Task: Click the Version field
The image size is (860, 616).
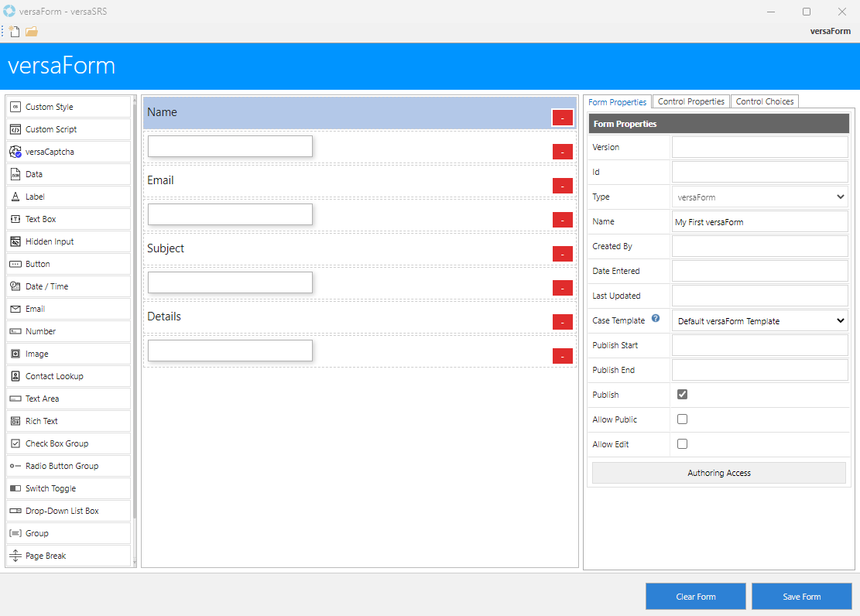Action: (759, 147)
